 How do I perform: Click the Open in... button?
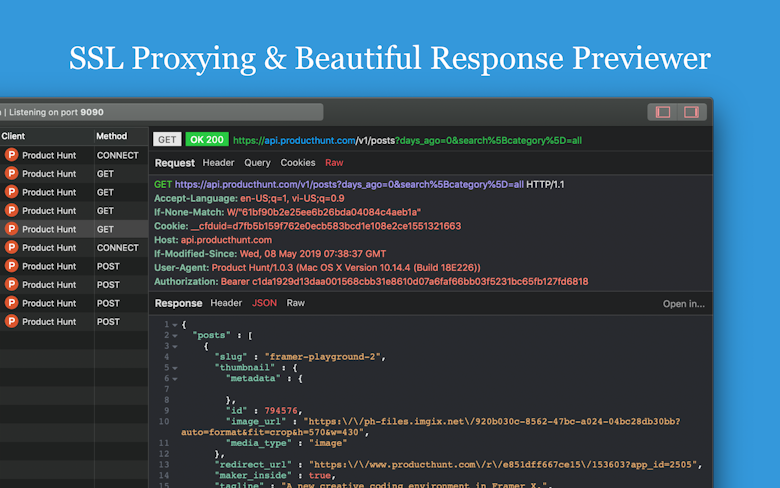point(683,304)
